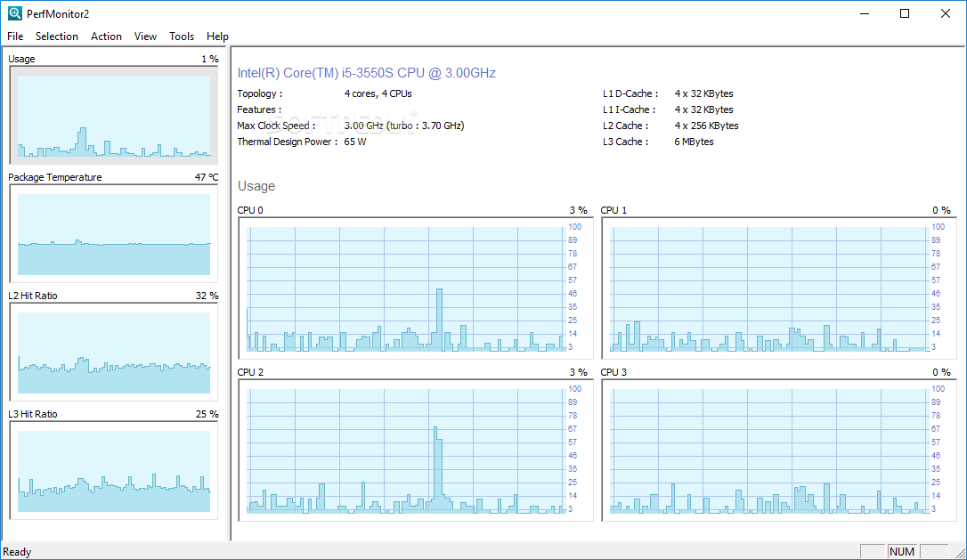Close the PerfMonitor2 window

click(x=946, y=13)
